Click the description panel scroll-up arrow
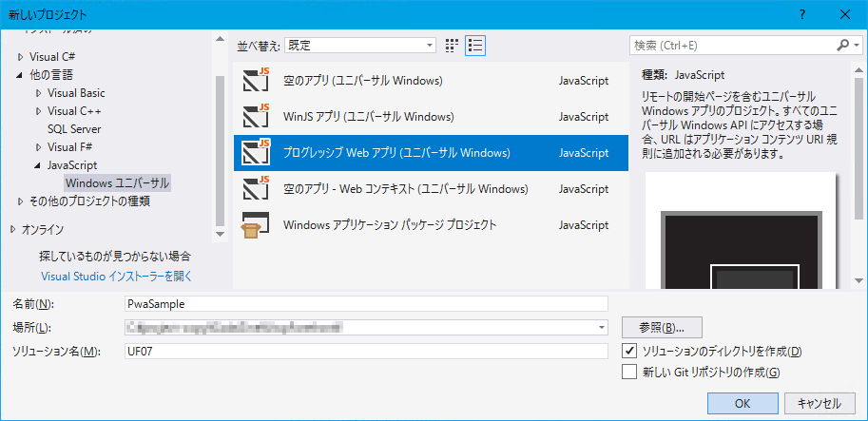 pyautogui.click(x=858, y=68)
